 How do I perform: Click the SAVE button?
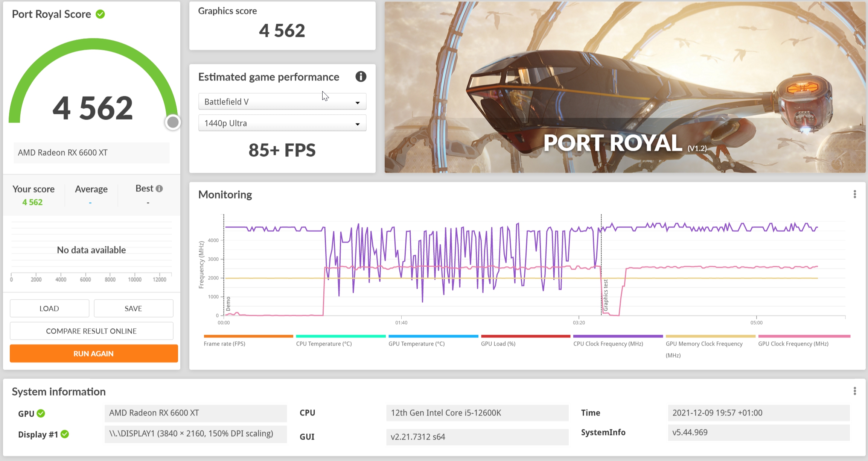133,308
